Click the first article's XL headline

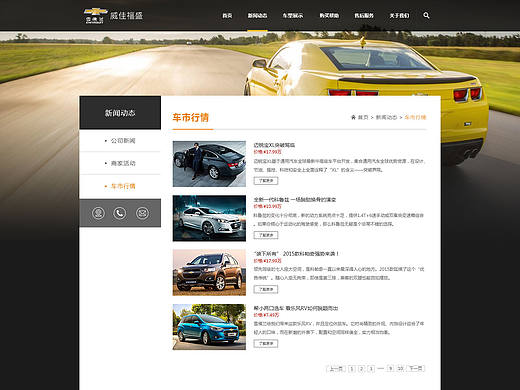[274, 145]
